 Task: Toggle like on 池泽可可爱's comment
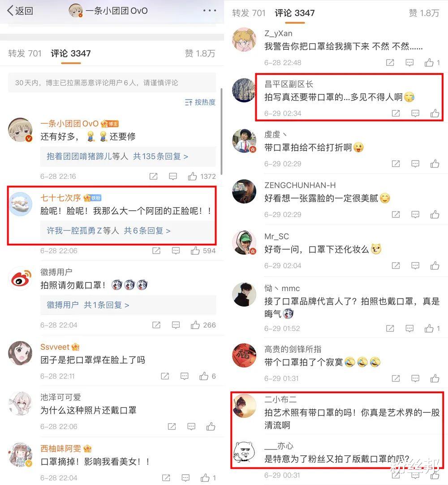[211, 427]
